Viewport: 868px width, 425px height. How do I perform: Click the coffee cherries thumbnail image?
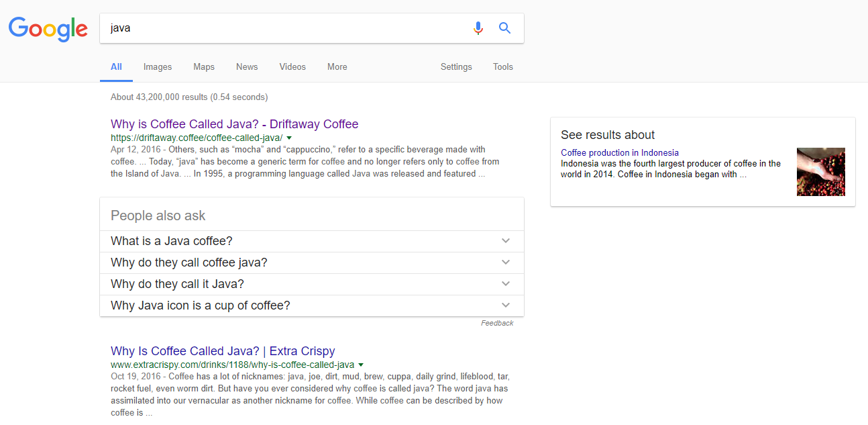821,172
